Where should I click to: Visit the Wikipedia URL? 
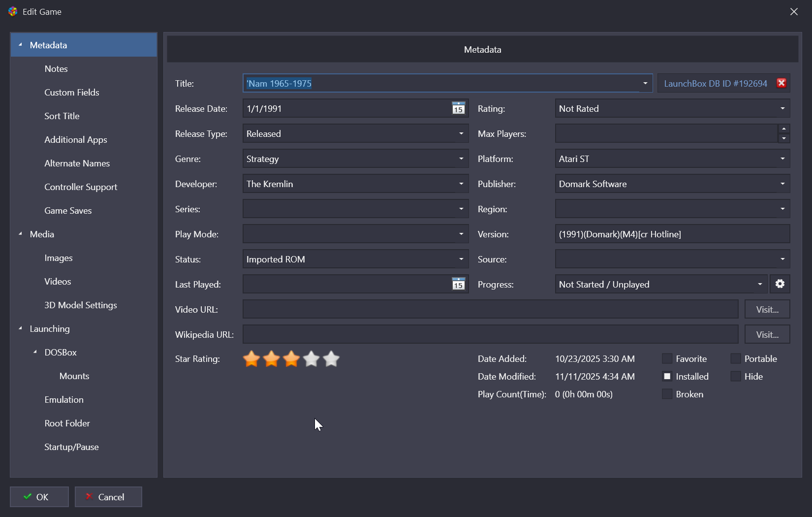(767, 335)
